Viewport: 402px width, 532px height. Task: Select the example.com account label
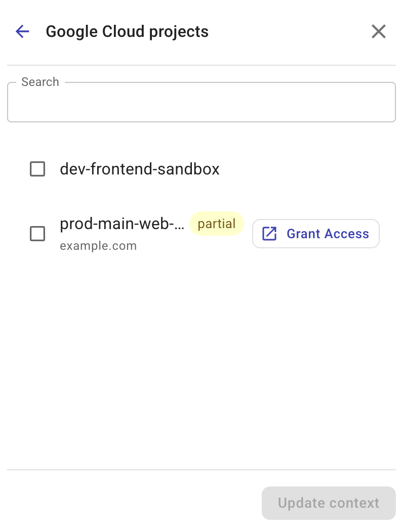click(98, 246)
